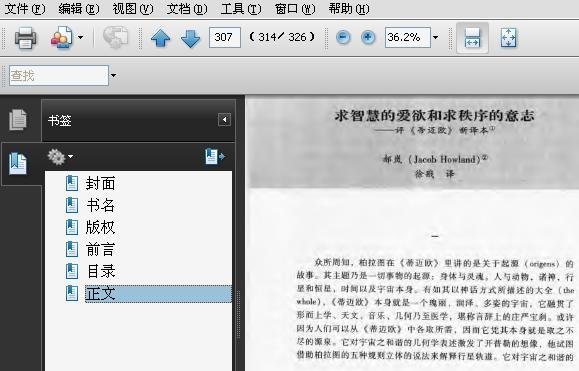
Task: Open the 视图(V) menu
Action: click(133, 8)
